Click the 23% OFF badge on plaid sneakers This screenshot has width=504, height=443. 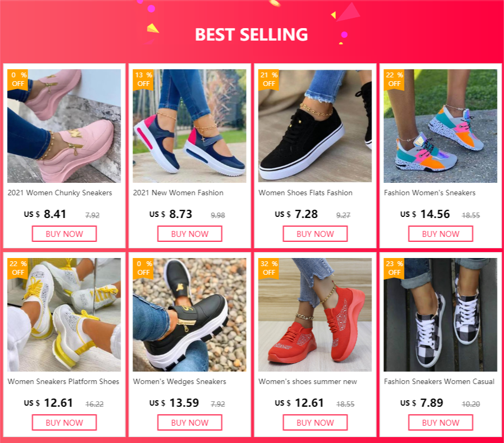[x=394, y=268]
